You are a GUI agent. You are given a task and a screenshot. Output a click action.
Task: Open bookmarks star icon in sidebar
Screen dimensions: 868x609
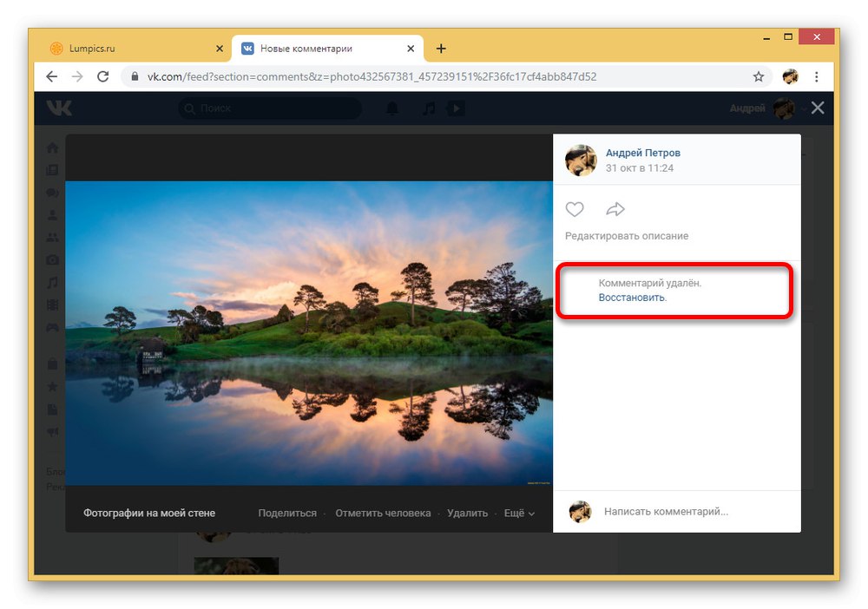click(x=53, y=387)
